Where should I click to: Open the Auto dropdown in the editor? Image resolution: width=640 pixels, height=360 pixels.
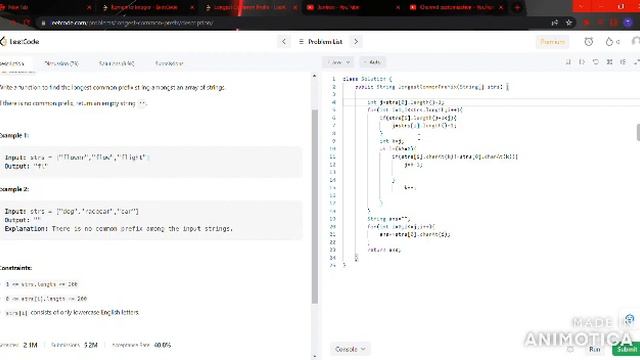click(x=372, y=62)
